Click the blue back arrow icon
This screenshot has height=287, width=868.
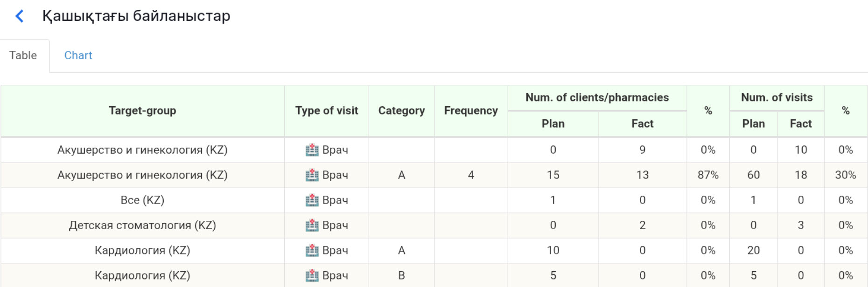(20, 16)
